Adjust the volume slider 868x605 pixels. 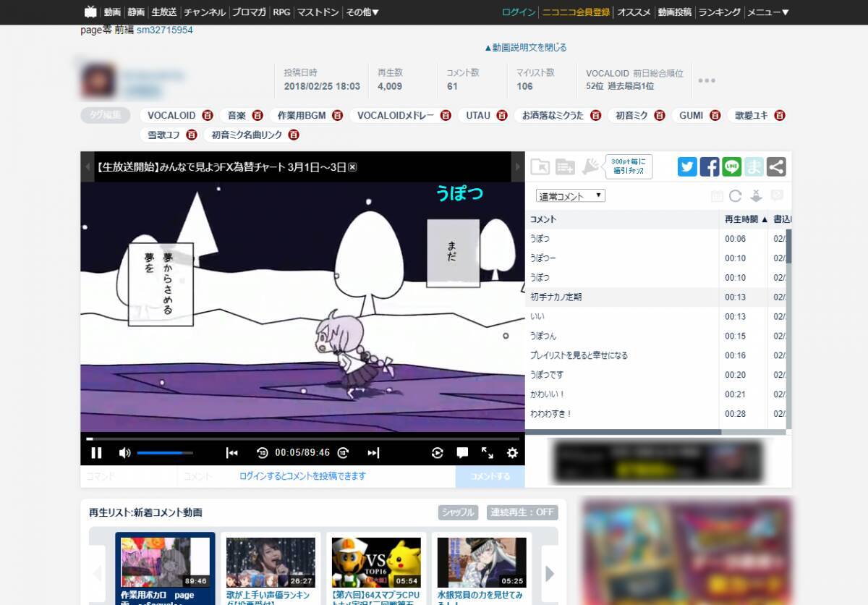coord(165,453)
